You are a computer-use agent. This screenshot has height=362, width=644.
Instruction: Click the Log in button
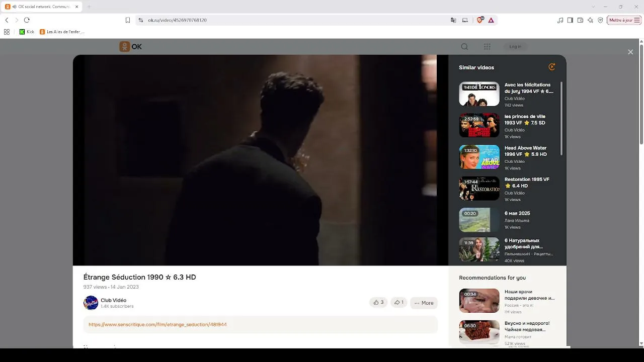click(x=515, y=47)
